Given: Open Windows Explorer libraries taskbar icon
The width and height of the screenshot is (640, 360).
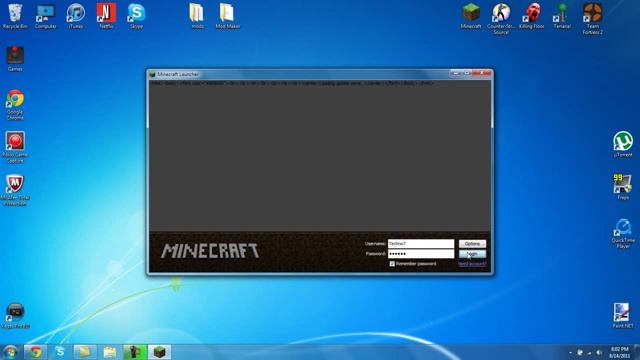Looking at the screenshot, I should click(x=110, y=352).
